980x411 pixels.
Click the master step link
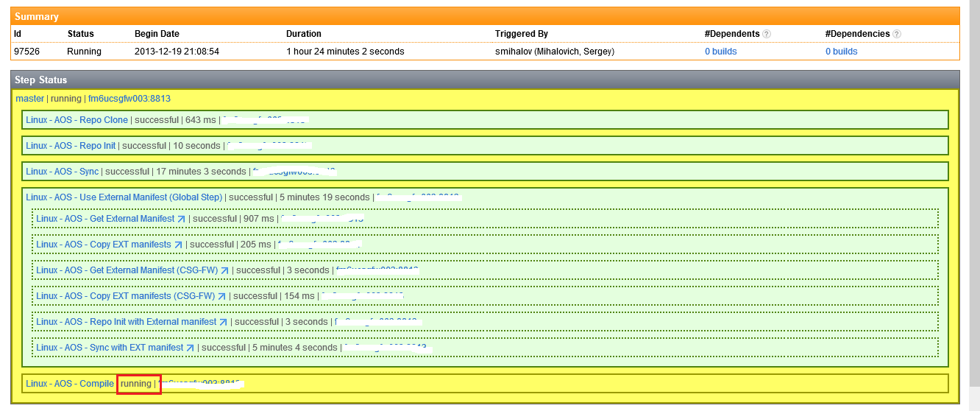click(29, 99)
